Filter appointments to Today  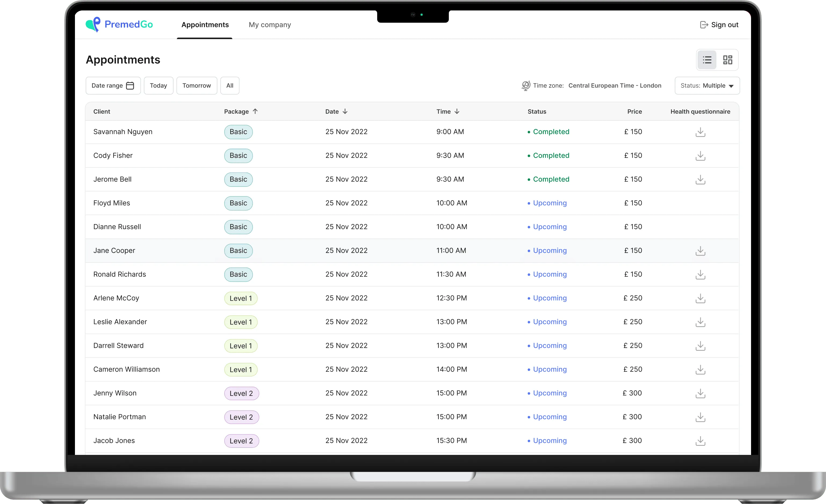click(158, 86)
